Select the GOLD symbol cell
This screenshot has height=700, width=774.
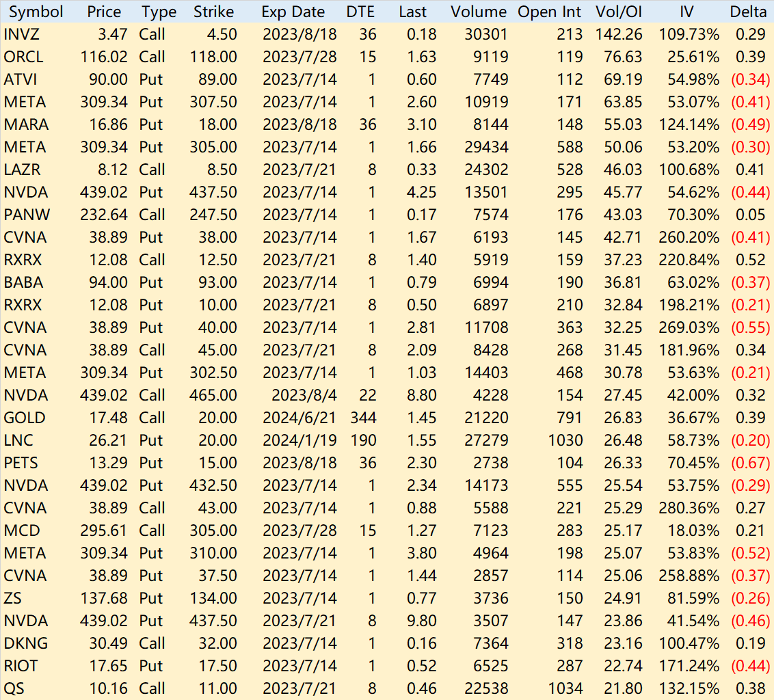pyautogui.click(x=25, y=418)
